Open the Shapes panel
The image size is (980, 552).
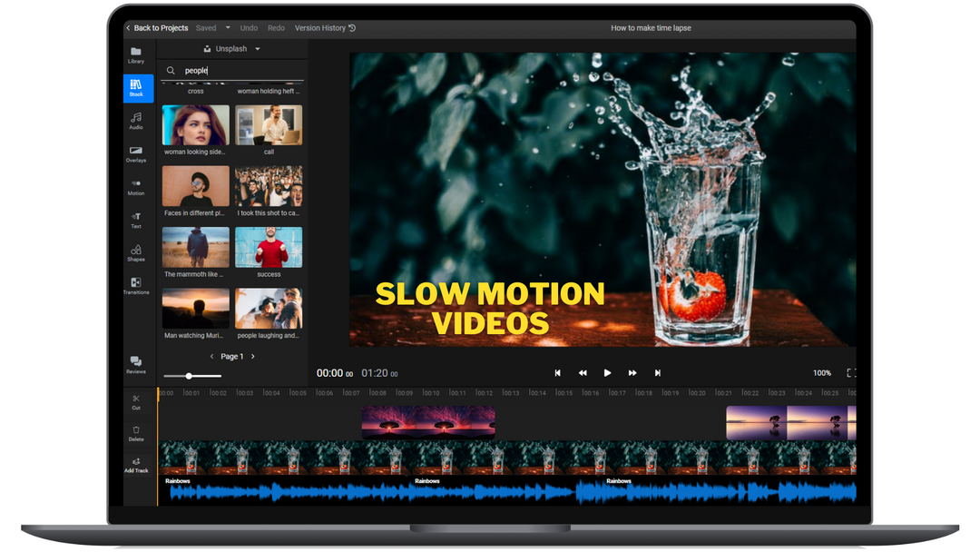pos(135,254)
